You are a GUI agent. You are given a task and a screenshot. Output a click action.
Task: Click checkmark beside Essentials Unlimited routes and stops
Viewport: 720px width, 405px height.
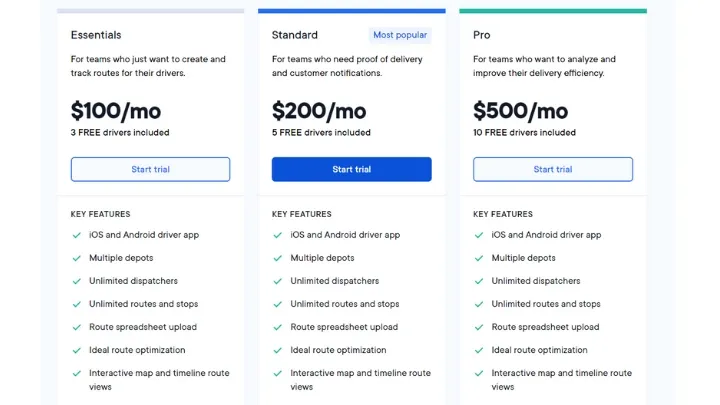pos(77,304)
